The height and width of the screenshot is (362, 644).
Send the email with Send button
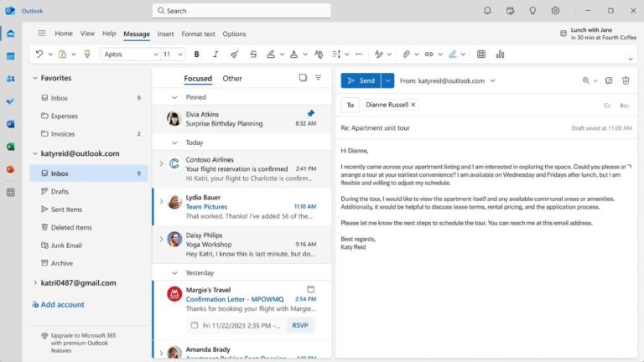coord(361,80)
